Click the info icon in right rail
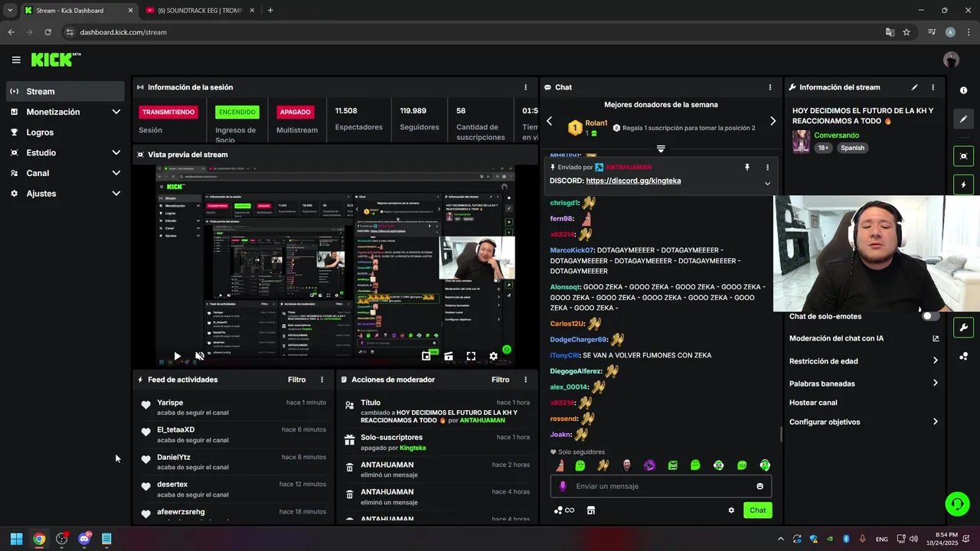The width and height of the screenshot is (980, 551). (x=963, y=90)
